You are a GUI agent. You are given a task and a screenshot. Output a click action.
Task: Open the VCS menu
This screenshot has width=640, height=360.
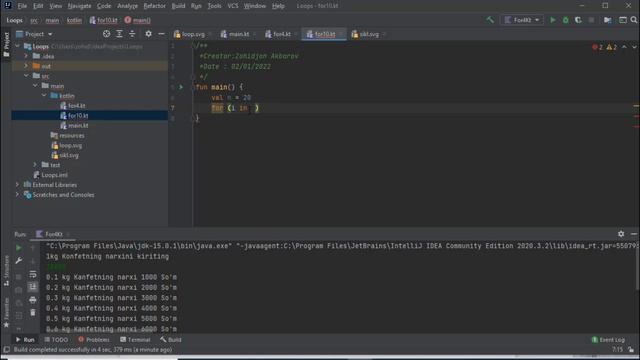point(233,6)
